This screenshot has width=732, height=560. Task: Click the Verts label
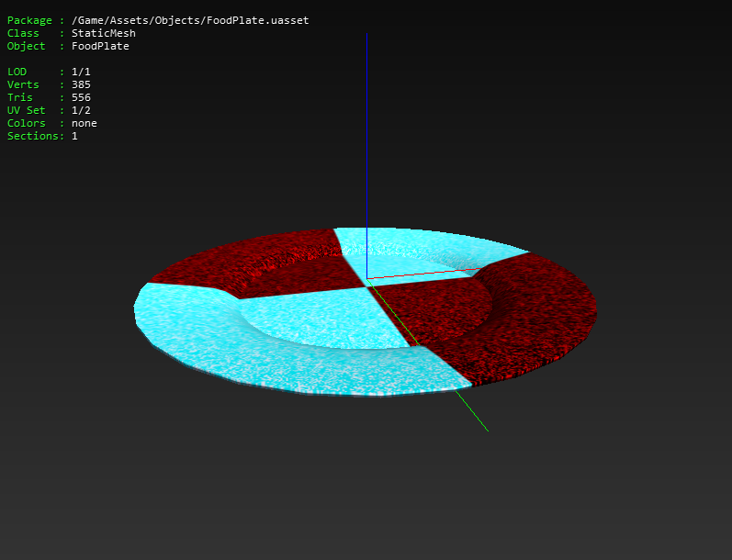(23, 84)
